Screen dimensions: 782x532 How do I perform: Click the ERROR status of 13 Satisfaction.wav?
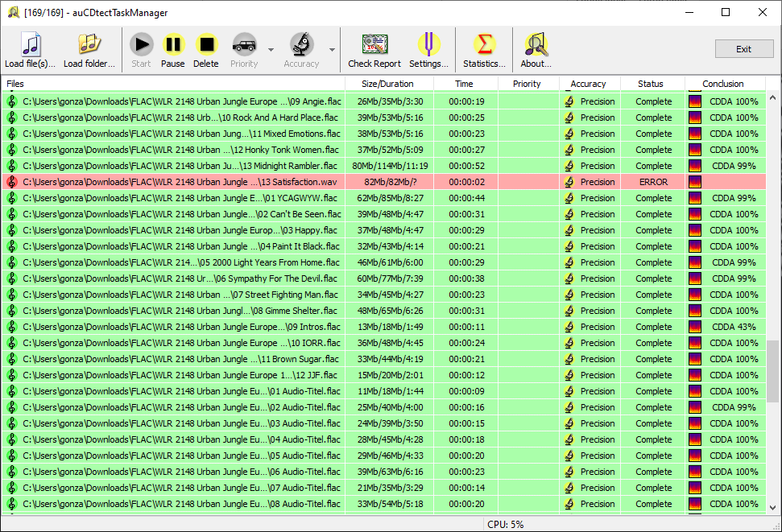point(653,182)
